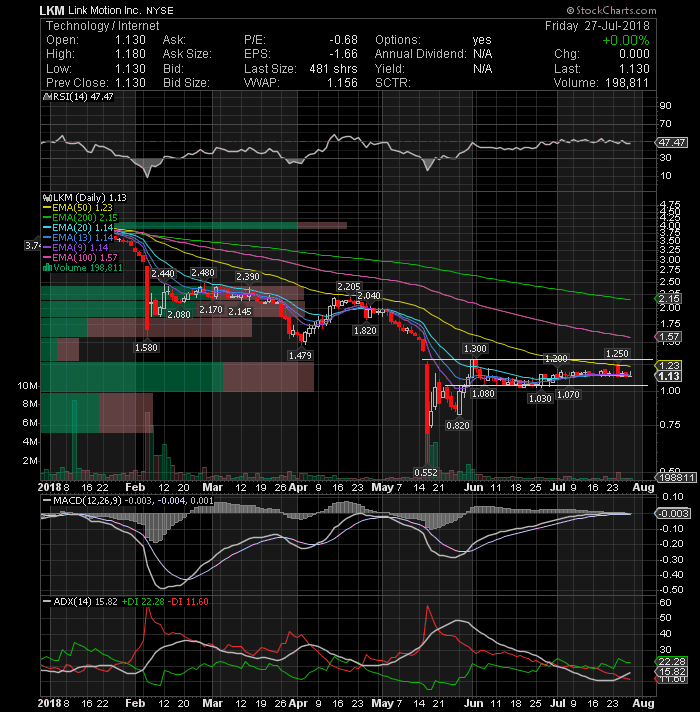Click the Prev Close value 1.130
The height and width of the screenshot is (712, 700).
(130, 83)
